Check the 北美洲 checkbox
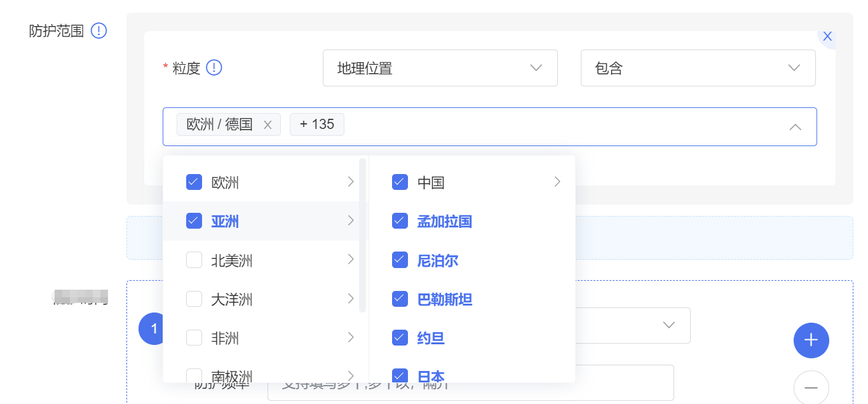This screenshot has width=868, height=404. point(194,260)
